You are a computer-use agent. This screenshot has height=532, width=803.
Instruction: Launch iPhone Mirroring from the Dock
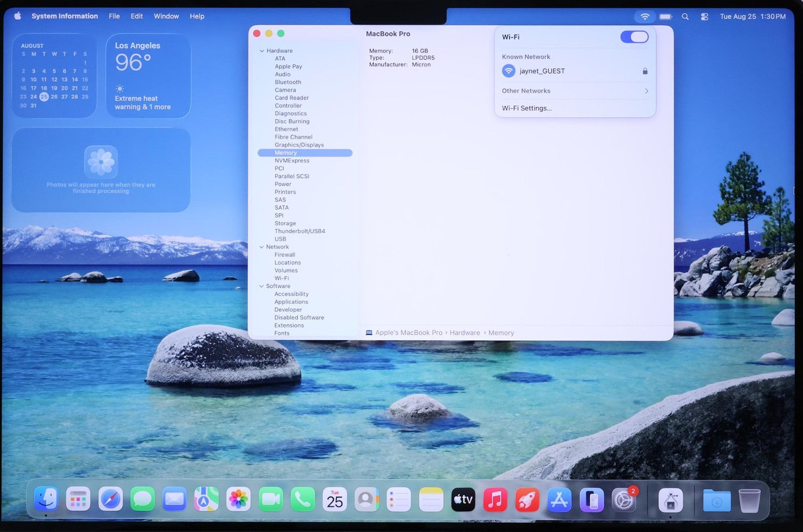pyautogui.click(x=592, y=499)
